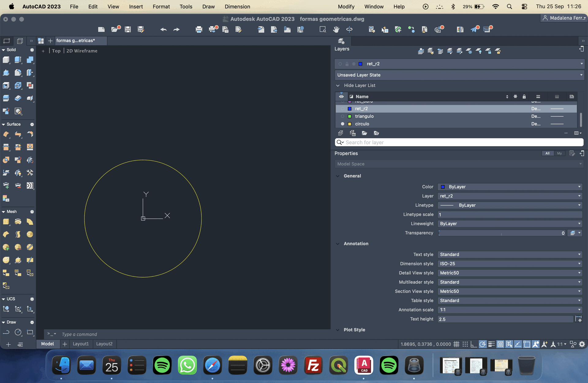Viewport: 588px width, 383px height.
Task: Click the New drawing icon in toolbar
Action: pos(101,29)
